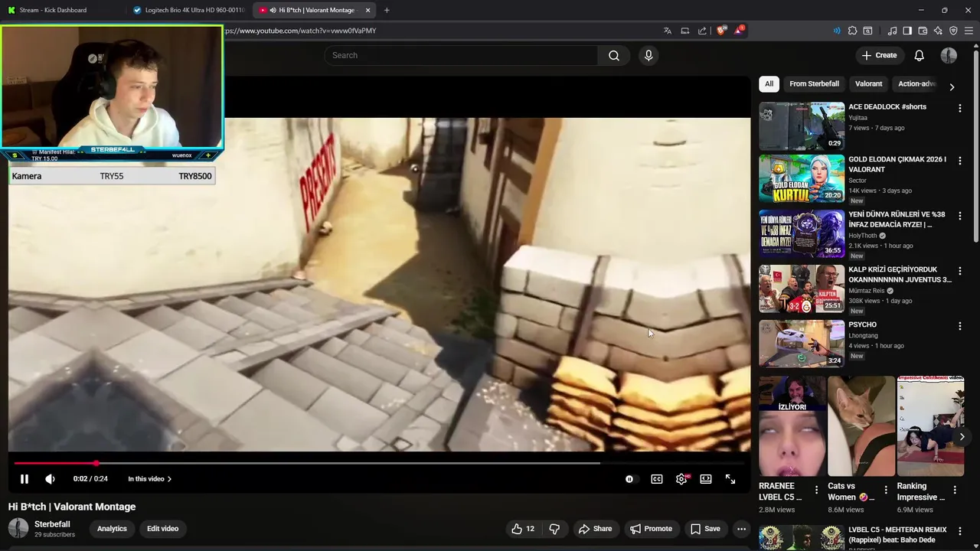Open ACE DEADLOCK #shorts thumbnail
This screenshot has height=551, width=980.
pyautogui.click(x=802, y=126)
